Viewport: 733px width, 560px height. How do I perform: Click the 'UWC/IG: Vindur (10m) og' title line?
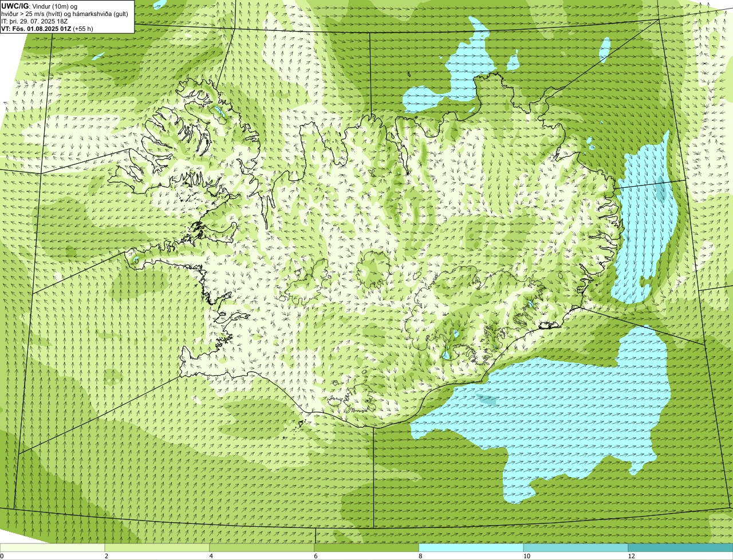pos(40,6)
